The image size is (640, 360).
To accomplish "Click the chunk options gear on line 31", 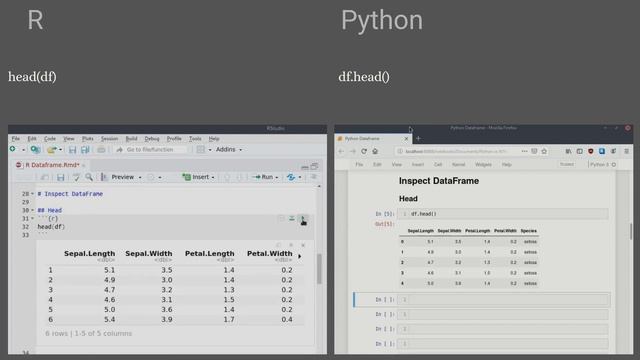I will (281, 219).
